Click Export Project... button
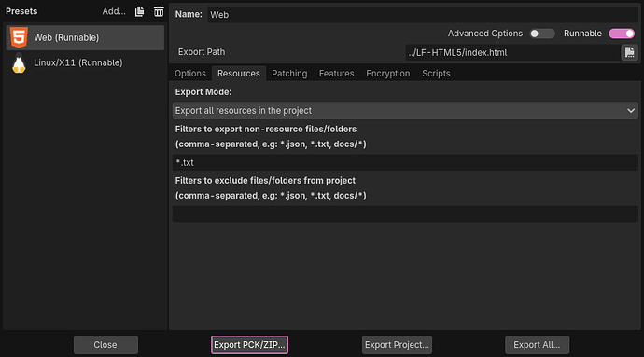This screenshot has width=644, height=357. point(397,345)
